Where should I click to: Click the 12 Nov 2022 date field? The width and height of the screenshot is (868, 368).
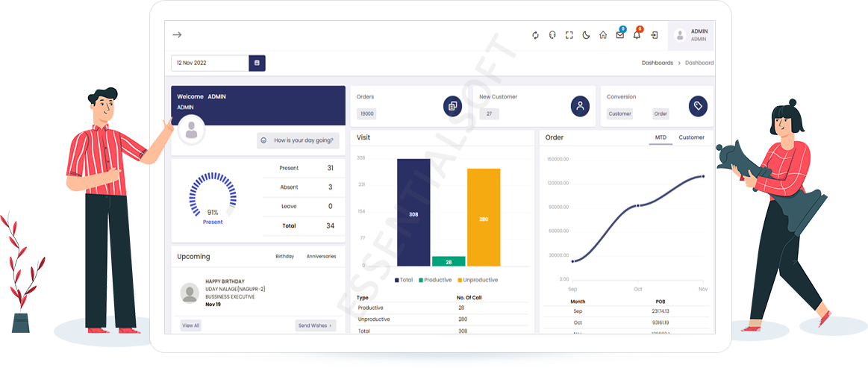coord(210,63)
